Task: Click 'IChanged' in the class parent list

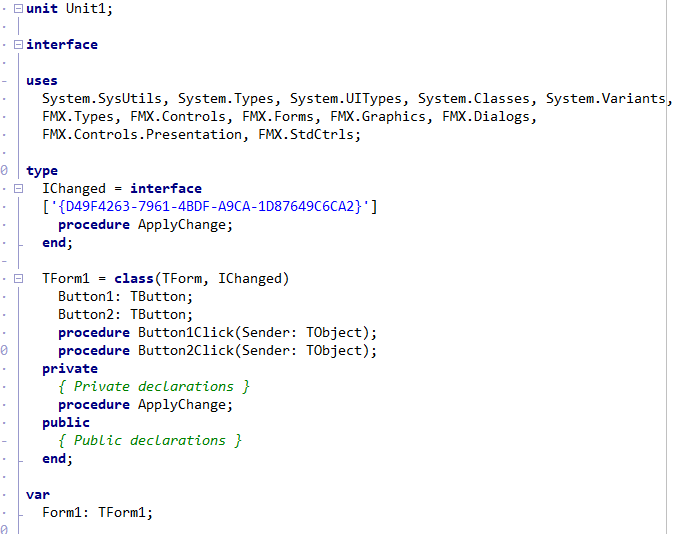Action: [250, 279]
